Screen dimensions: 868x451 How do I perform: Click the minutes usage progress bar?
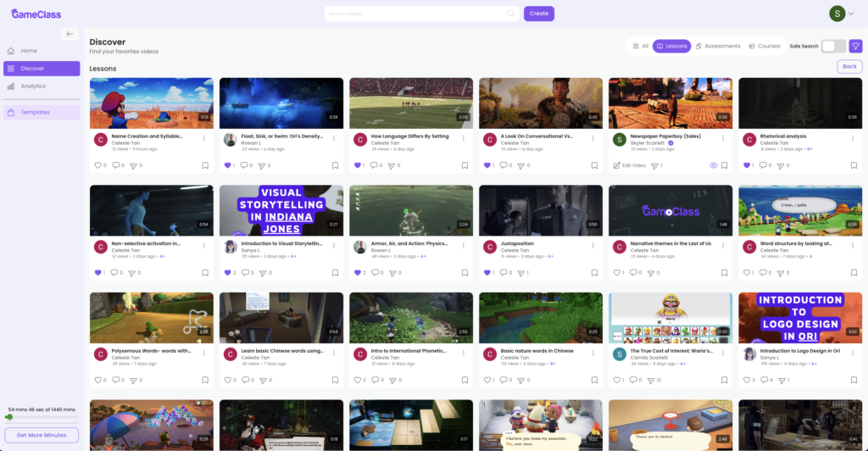(x=42, y=417)
